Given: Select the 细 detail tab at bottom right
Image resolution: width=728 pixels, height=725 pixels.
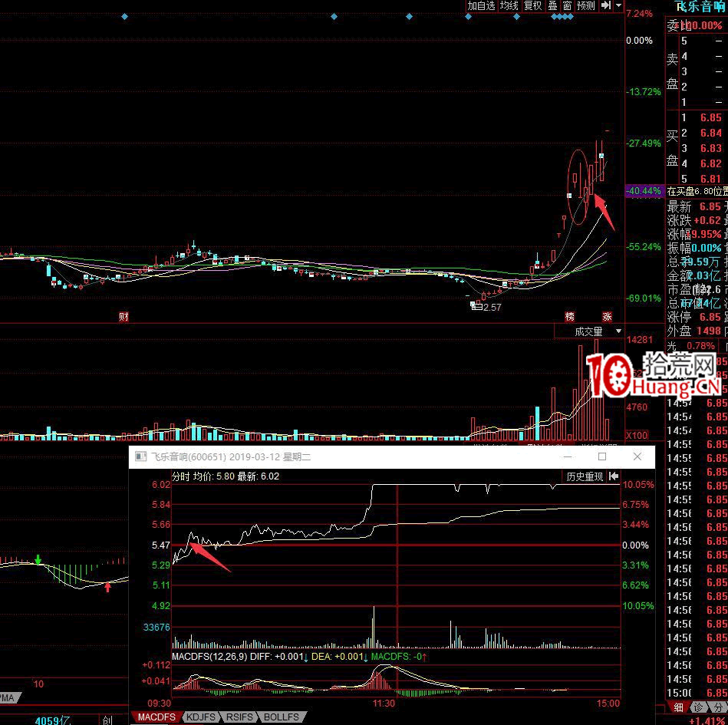Looking at the screenshot, I should click(x=678, y=707).
